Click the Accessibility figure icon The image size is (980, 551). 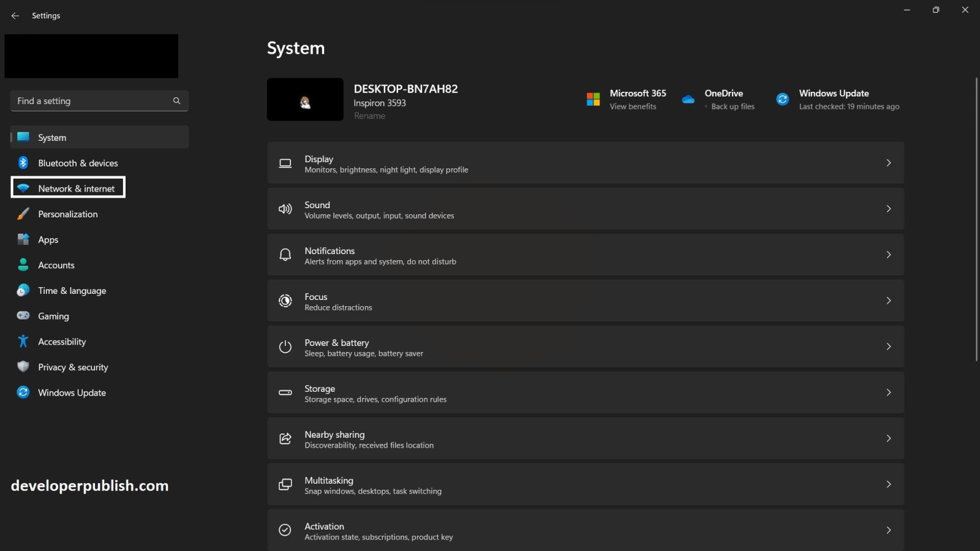(23, 342)
